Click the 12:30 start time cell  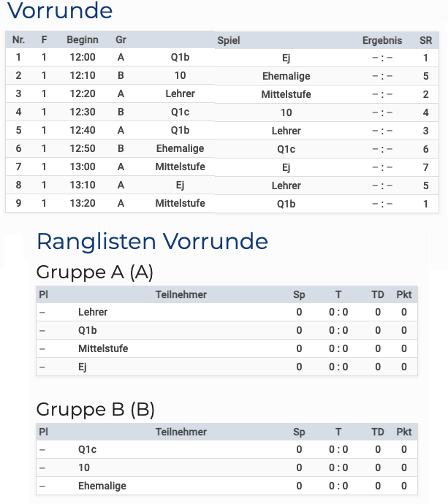pos(83,112)
